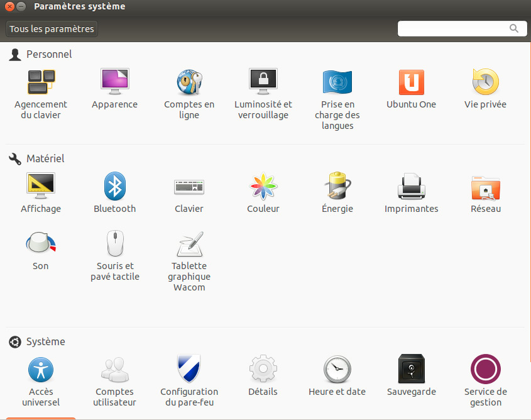Open Luminosité et verrouillage settings
This screenshot has height=420, width=531.
click(x=263, y=94)
